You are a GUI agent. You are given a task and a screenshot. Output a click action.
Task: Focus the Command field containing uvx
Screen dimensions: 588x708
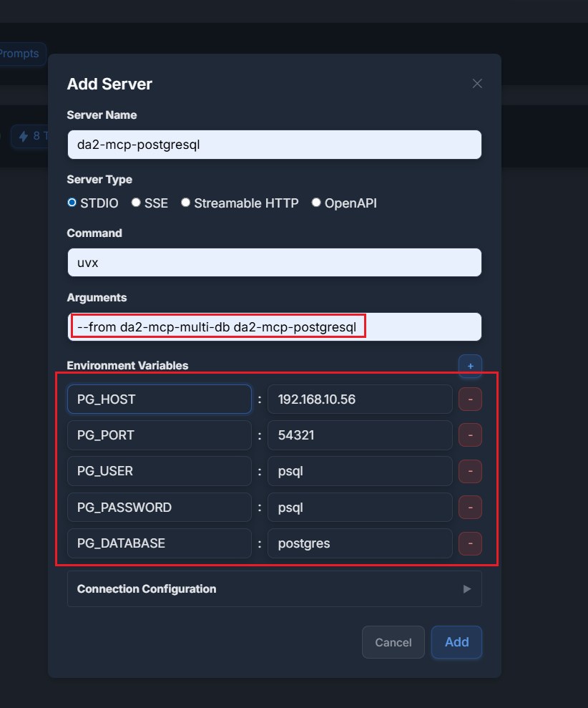(274, 263)
